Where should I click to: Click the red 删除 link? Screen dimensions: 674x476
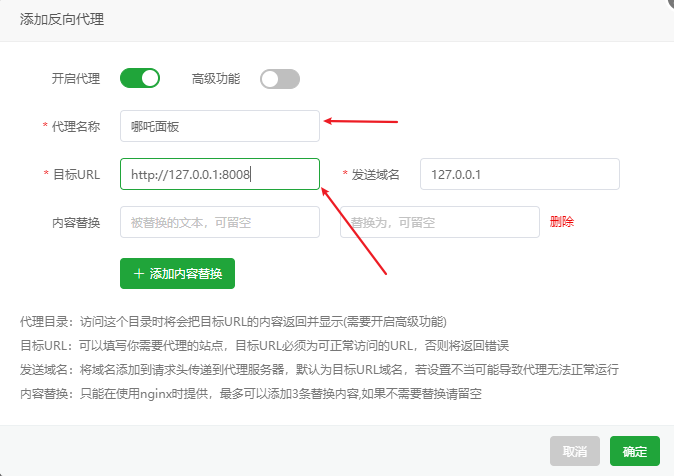tap(562, 222)
